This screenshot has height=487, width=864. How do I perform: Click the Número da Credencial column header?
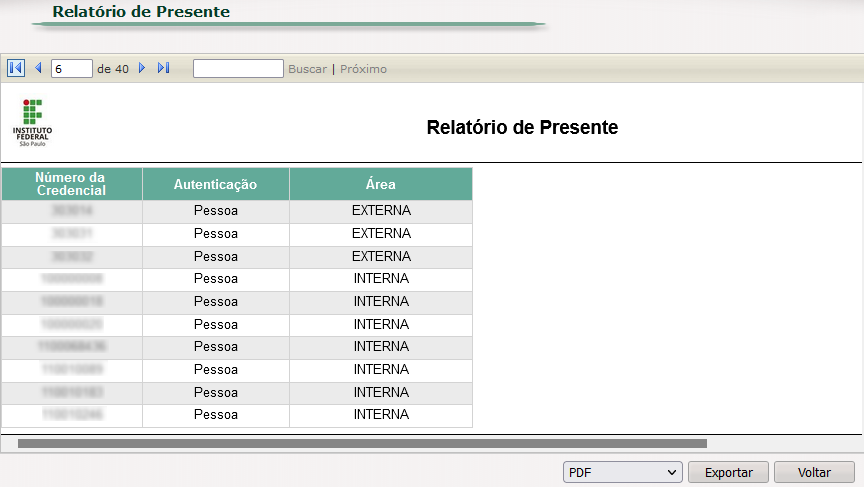[72, 184]
